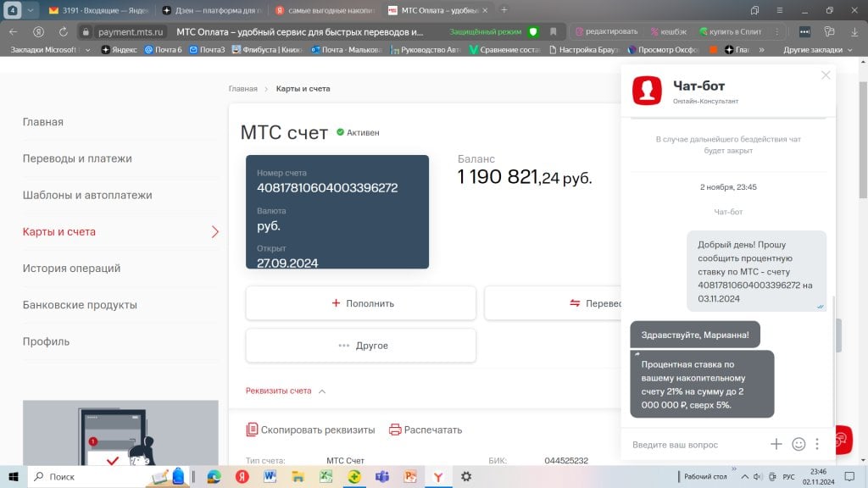Click the page vertical scrollbar
The width and height of the screenshot is (868, 488).
[863, 138]
